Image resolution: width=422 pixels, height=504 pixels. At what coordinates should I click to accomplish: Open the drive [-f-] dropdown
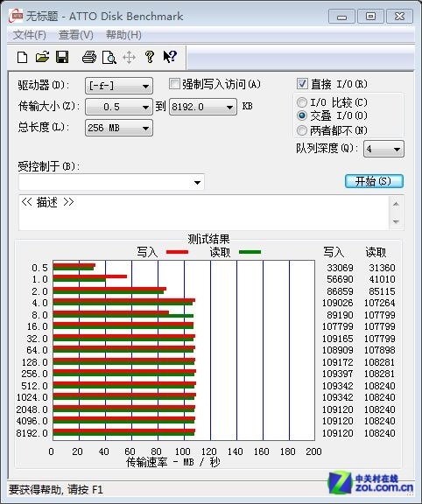click(x=119, y=86)
